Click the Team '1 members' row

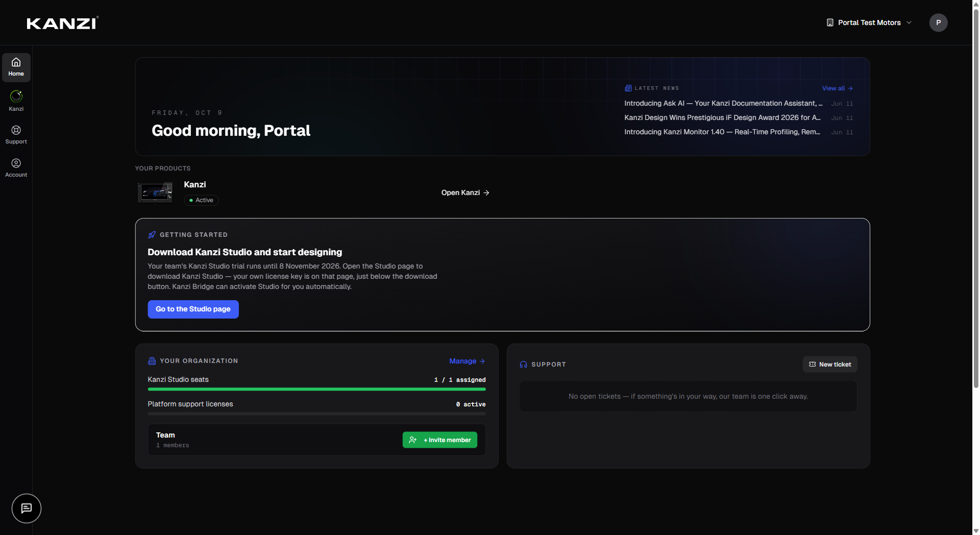pyautogui.click(x=316, y=440)
